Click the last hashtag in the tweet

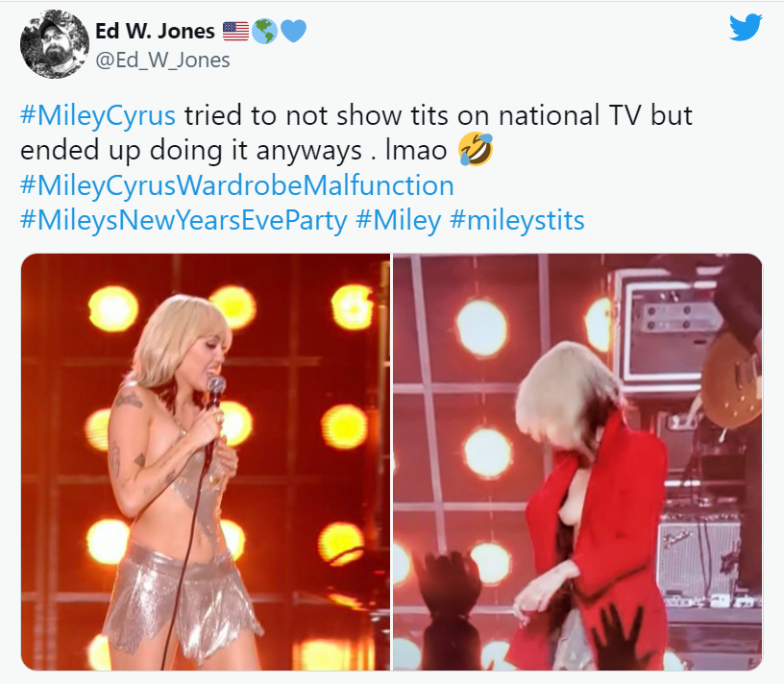tap(517, 221)
